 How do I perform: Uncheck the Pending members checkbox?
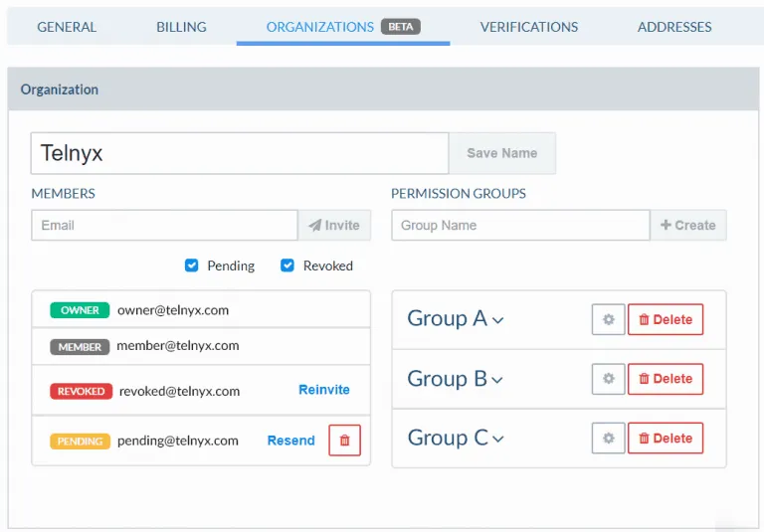pos(192,266)
